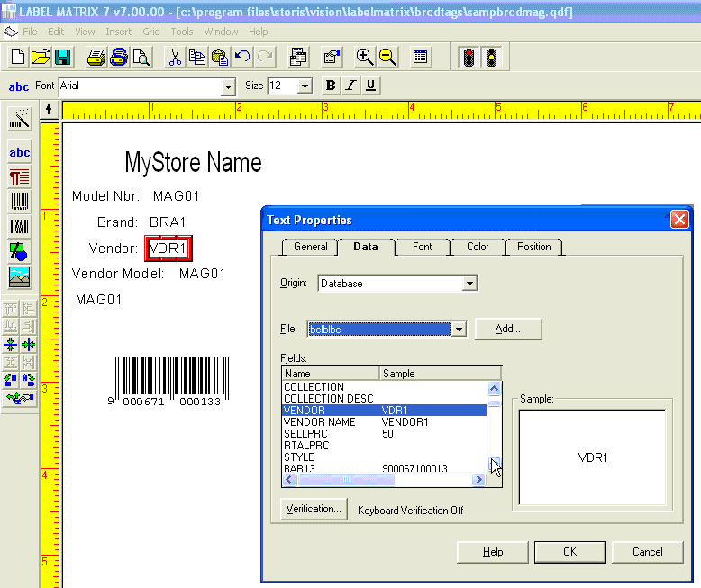Toggle Underline formatting button
Screen dimensions: 701x588
(x=370, y=86)
